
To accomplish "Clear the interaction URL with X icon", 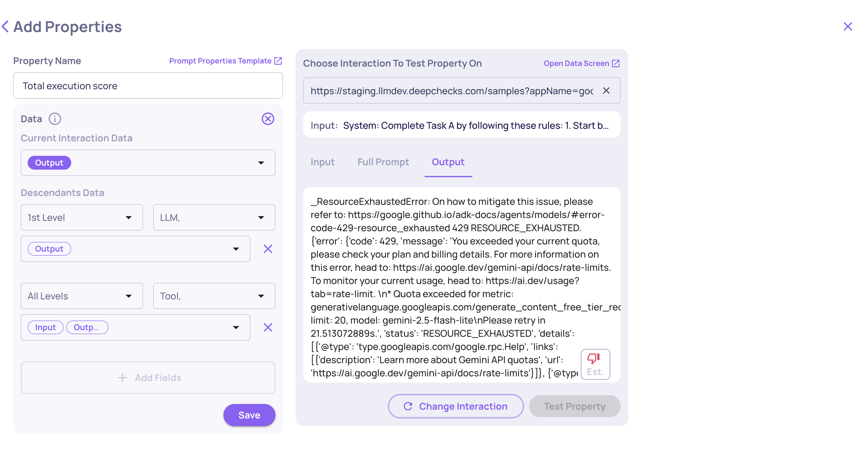I will coord(606,91).
